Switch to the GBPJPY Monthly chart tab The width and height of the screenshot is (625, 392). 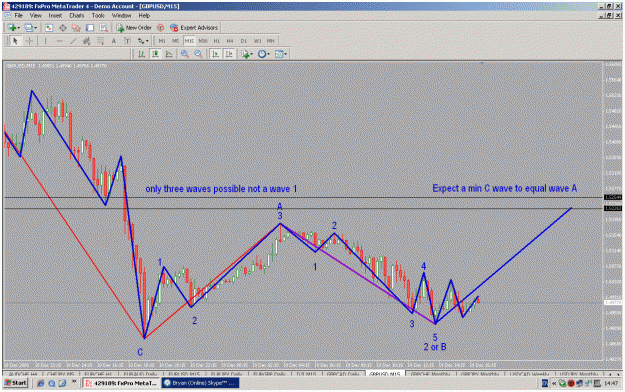coord(480,374)
